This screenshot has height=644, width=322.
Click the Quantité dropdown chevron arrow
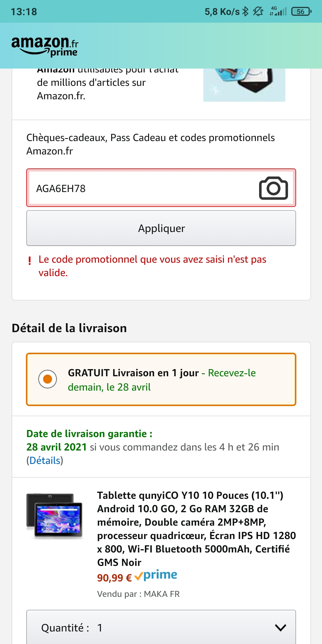coord(281,628)
